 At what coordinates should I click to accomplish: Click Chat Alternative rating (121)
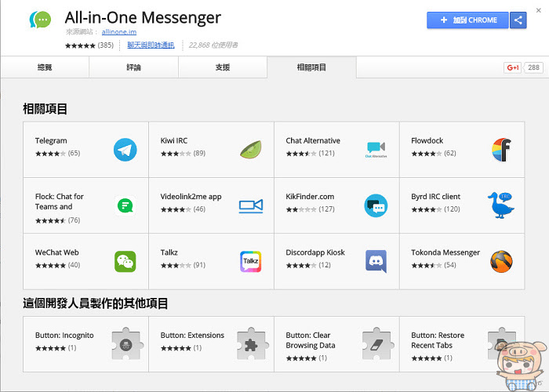[x=311, y=154]
